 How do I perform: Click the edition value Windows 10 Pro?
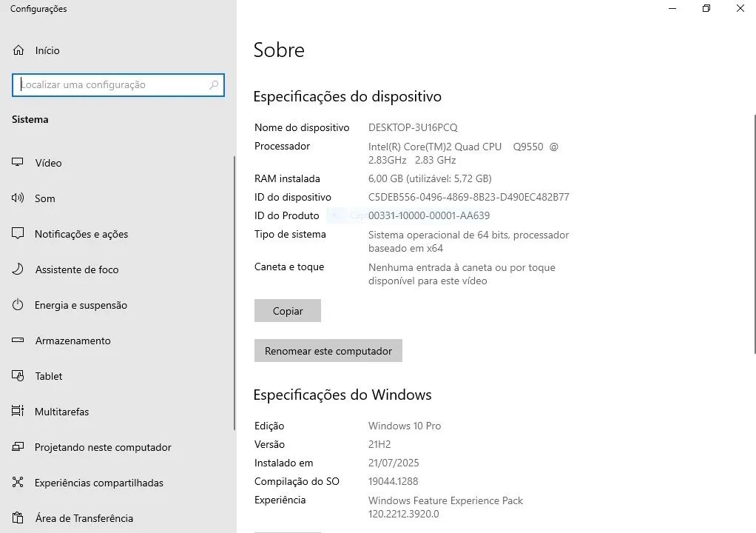405,426
